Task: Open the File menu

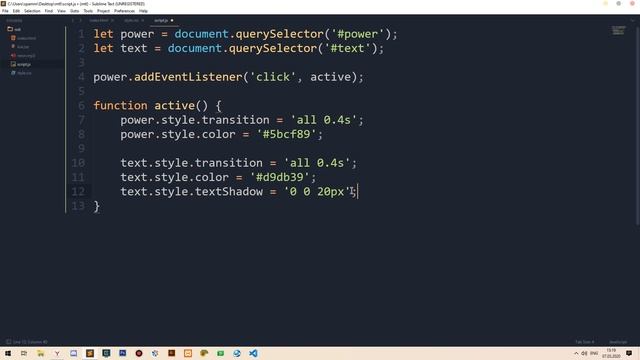Action: [5, 11]
